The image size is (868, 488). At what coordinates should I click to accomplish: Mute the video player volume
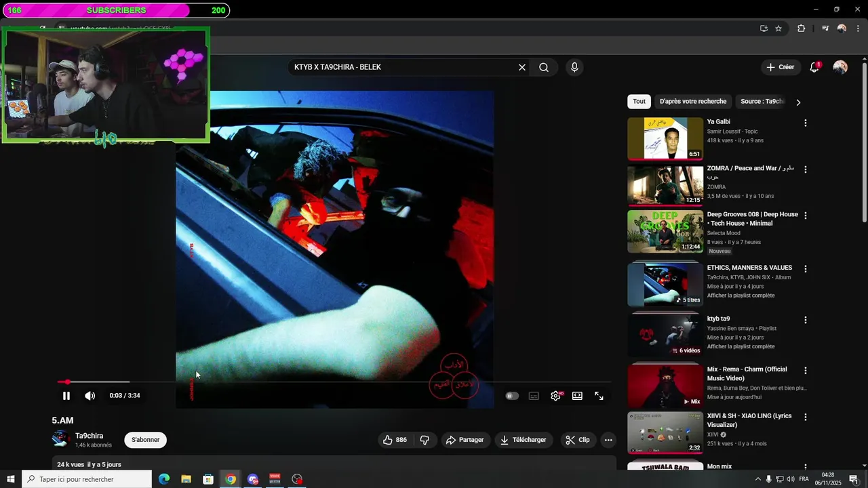click(90, 396)
